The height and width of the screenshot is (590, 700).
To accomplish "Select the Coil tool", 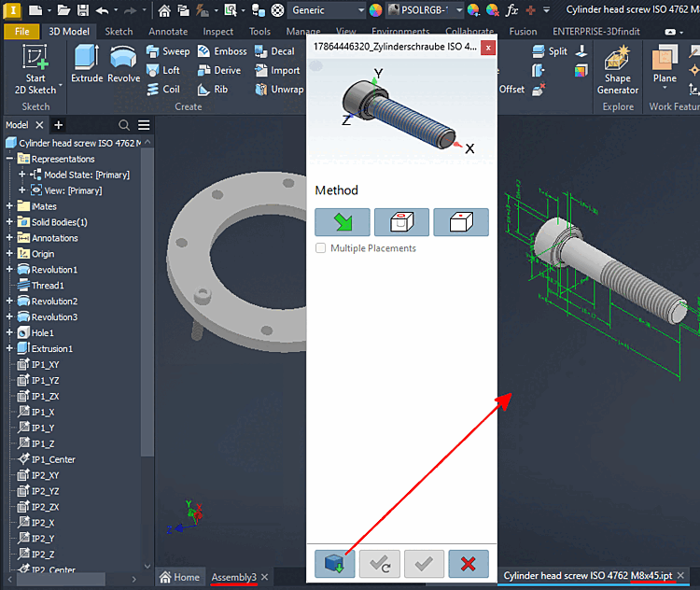I will pos(163,90).
